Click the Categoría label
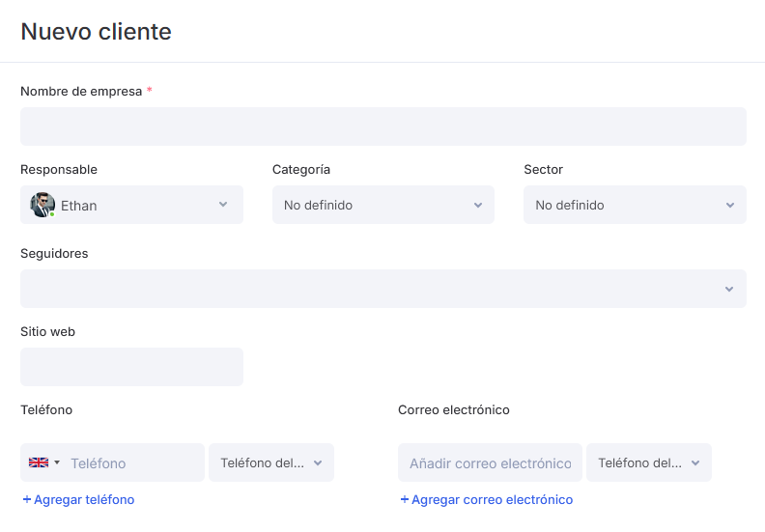 coord(301,169)
